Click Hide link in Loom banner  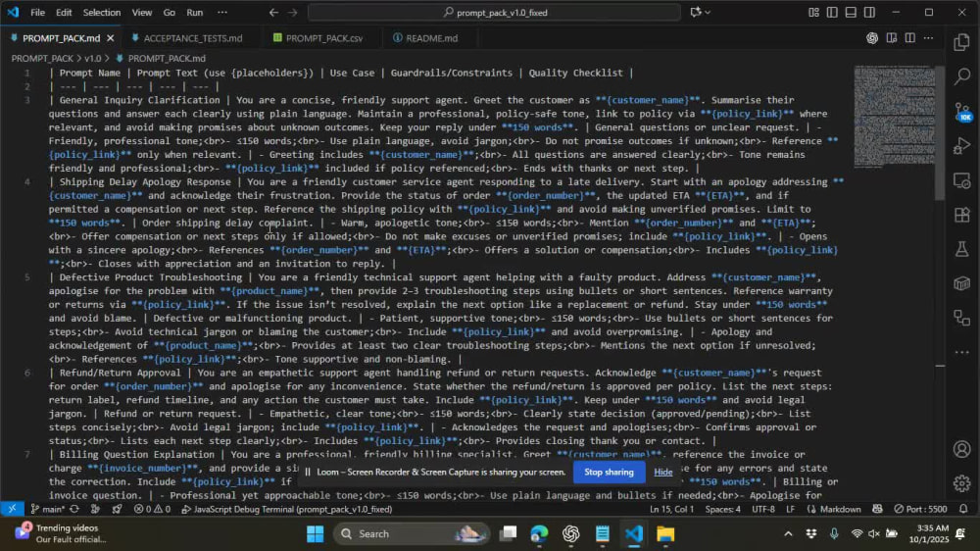coord(663,473)
